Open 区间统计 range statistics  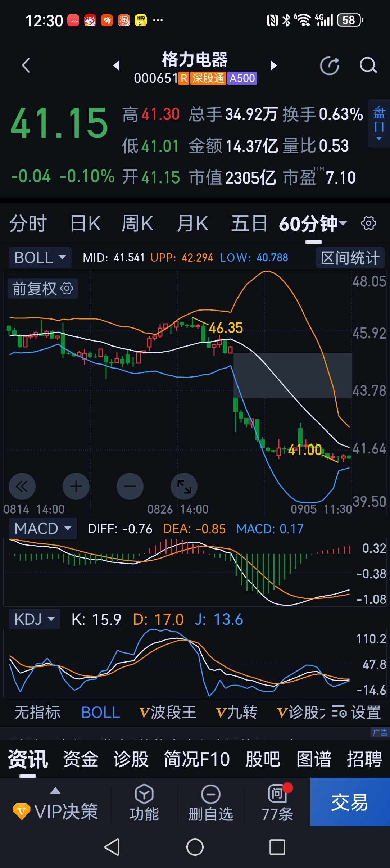tap(350, 257)
